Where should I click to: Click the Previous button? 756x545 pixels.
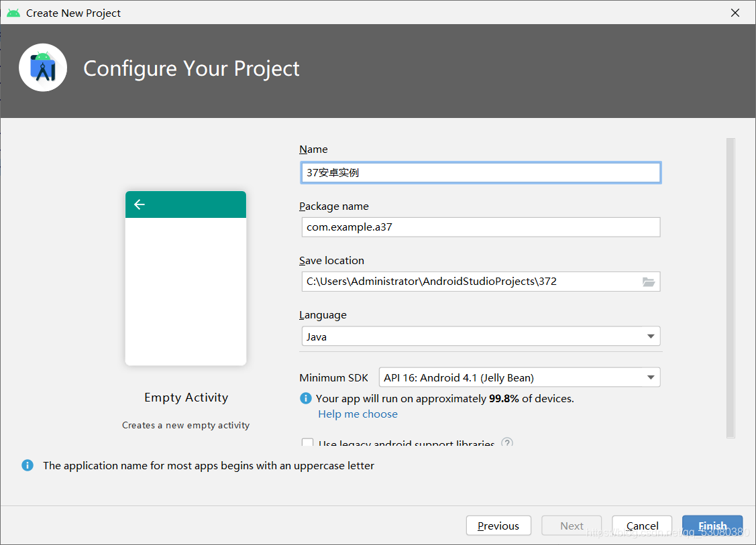[x=498, y=526]
